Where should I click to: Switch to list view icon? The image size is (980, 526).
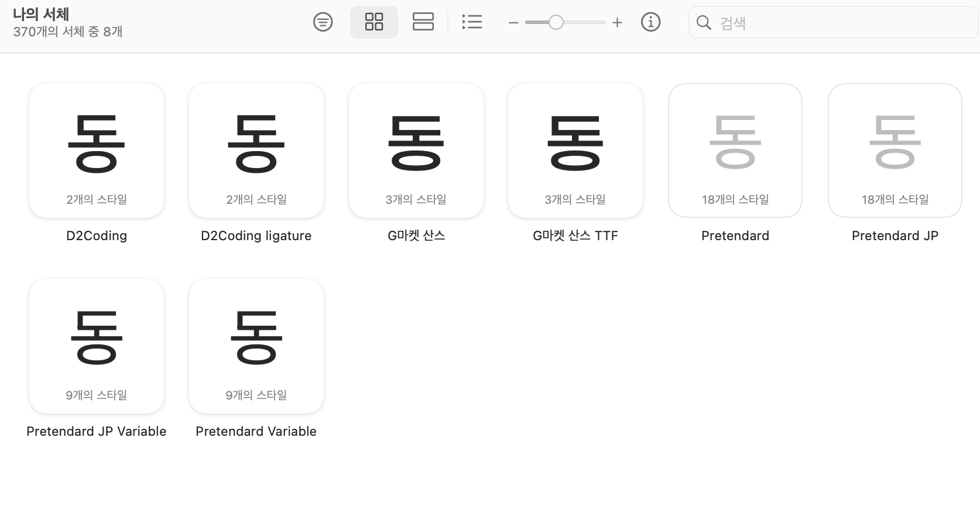click(472, 22)
